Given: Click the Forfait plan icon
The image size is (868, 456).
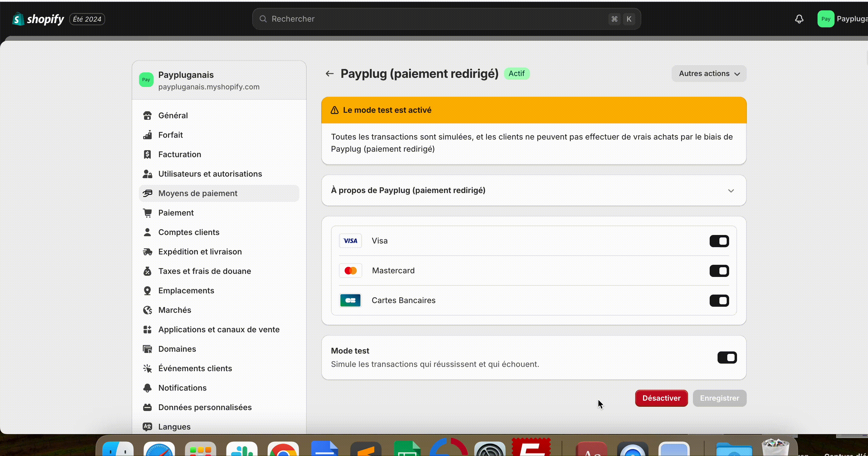Looking at the screenshot, I should pos(147,135).
